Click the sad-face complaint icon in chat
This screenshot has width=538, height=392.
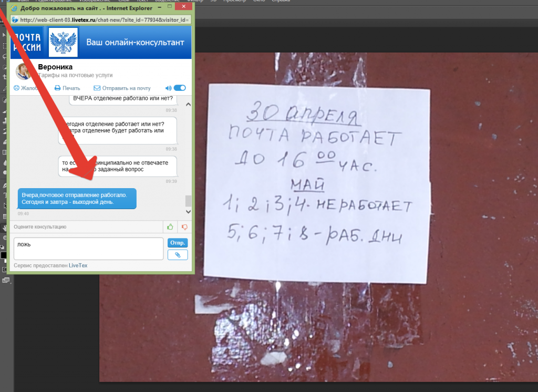16,88
